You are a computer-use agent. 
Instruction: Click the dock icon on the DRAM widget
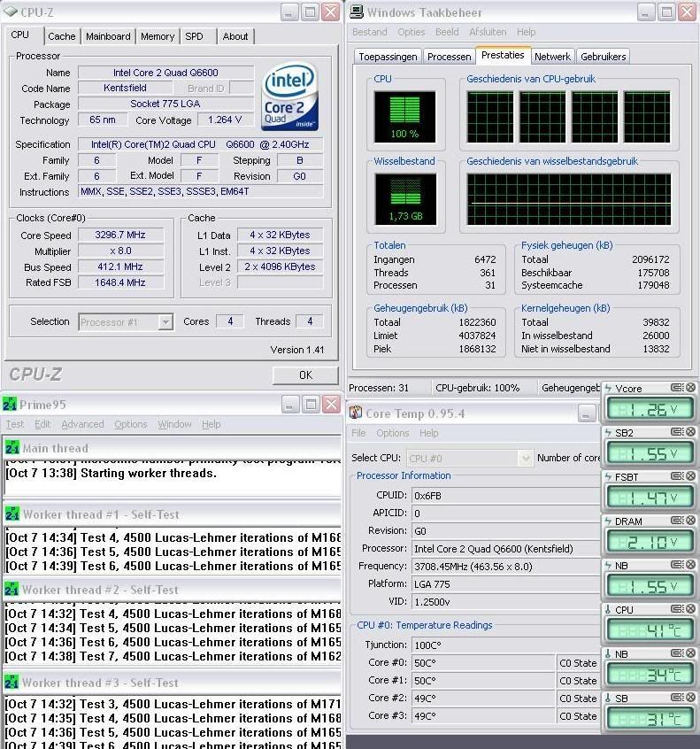click(677, 521)
